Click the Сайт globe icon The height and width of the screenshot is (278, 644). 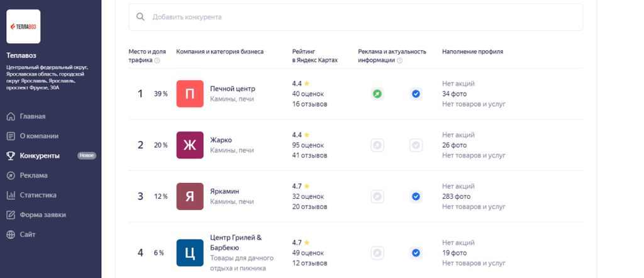(x=11, y=235)
